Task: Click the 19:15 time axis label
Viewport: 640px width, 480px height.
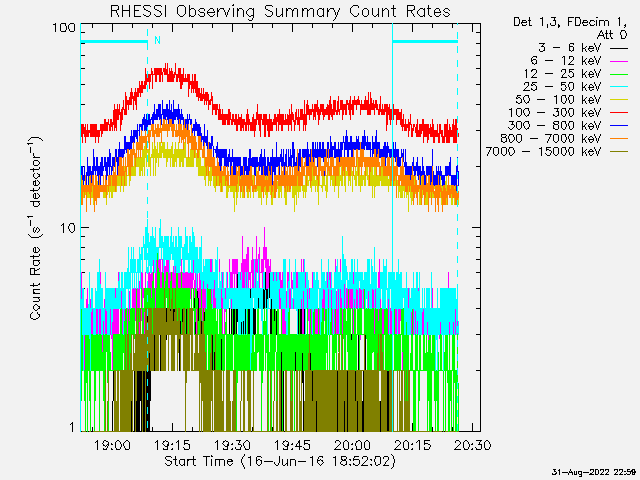Action: pos(172,445)
